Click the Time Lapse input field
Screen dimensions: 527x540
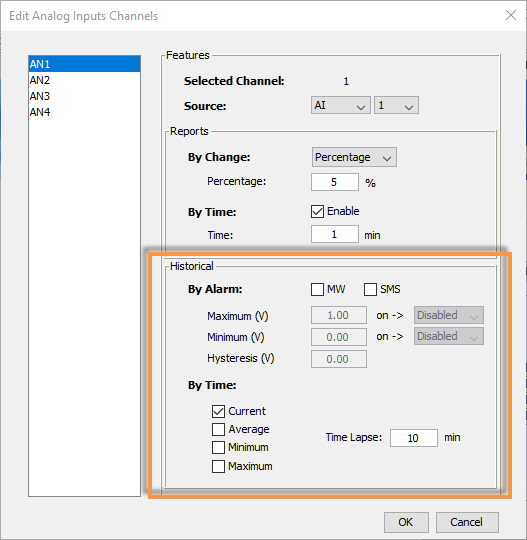tap(414, 438)
